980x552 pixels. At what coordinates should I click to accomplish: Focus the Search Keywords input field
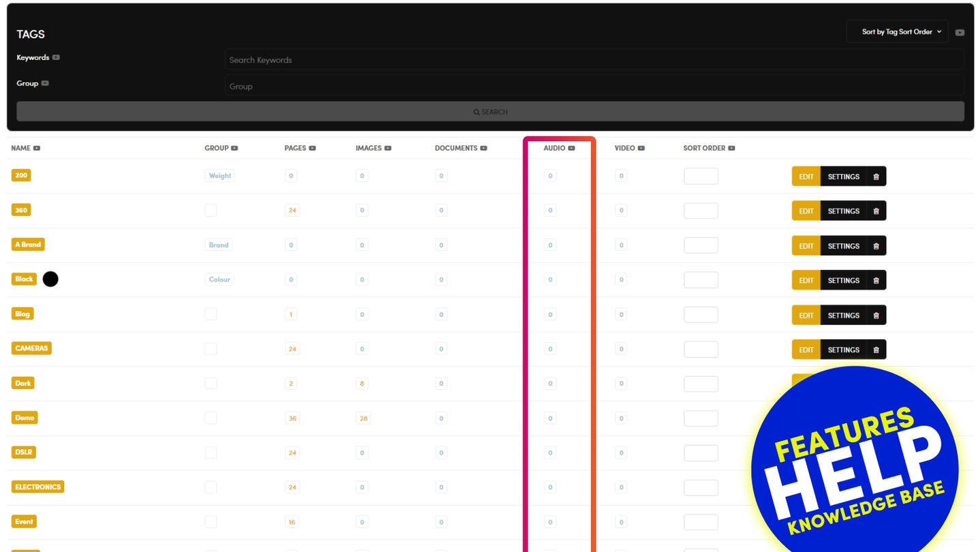(x=594, y=60)
